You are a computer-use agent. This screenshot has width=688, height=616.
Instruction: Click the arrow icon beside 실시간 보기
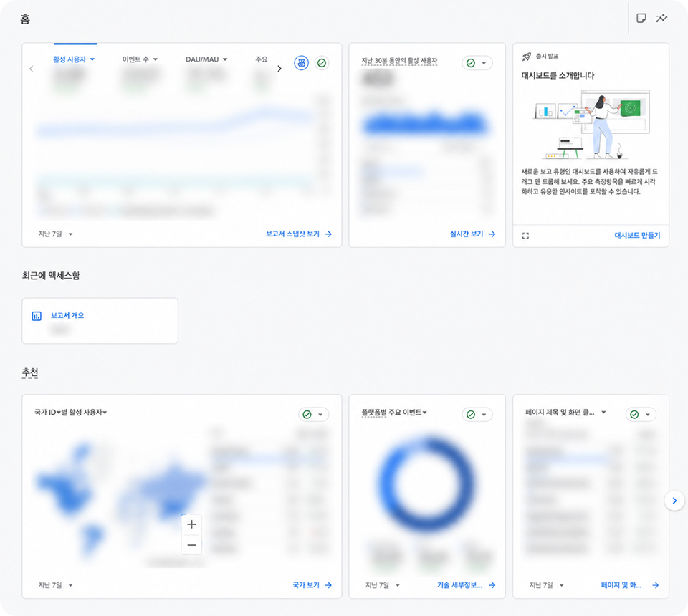point(492,234)
